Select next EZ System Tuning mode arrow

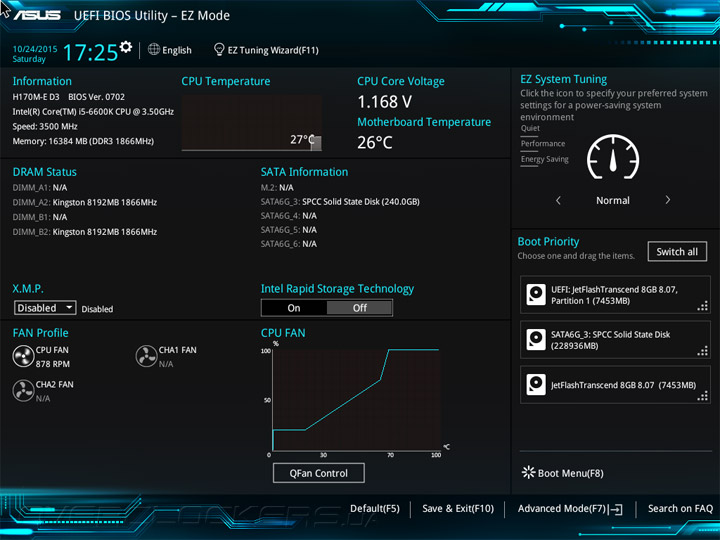pos(668,200)
